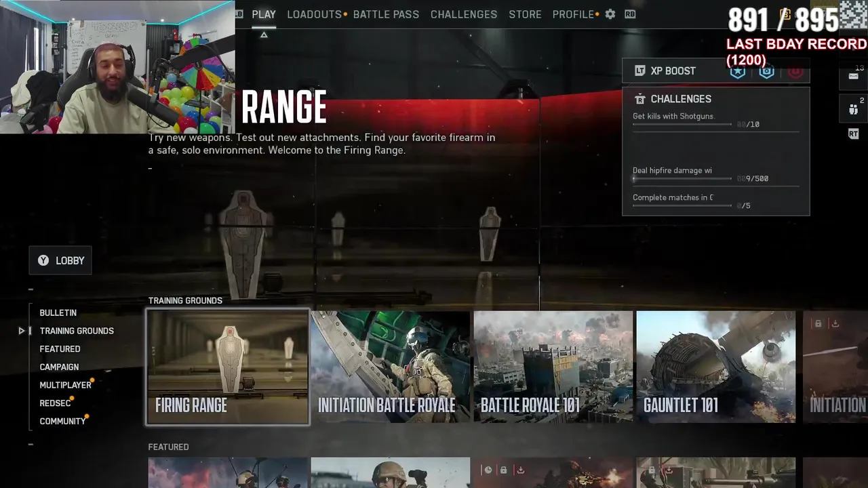Select the red circular XP boost icon
The image size is (868, 488).
pos(795,71)
